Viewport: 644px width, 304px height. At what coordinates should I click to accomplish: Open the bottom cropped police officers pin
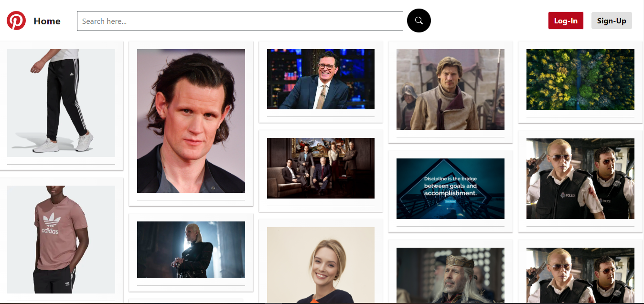tap(580, 275)
